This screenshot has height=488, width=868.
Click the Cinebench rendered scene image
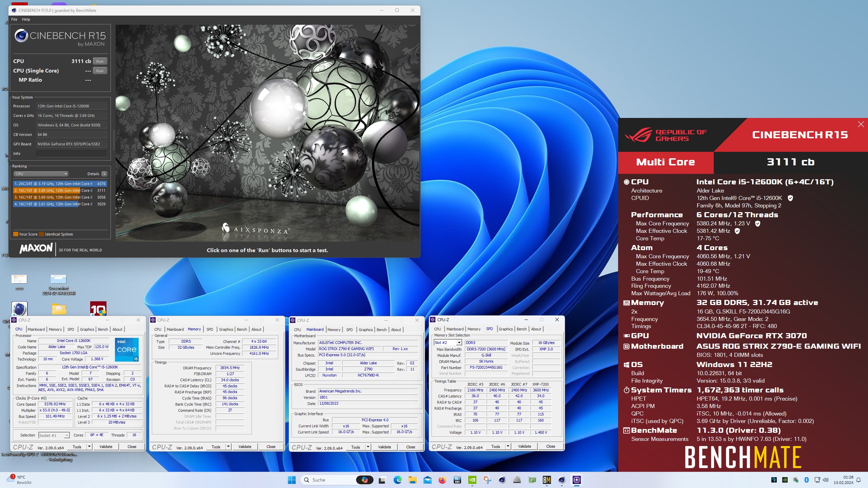[x=267, y=133]
